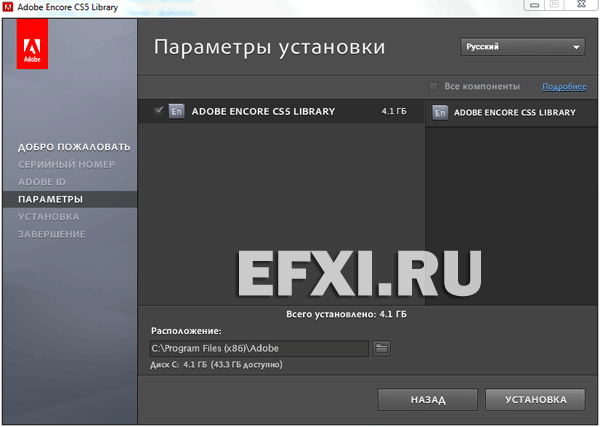Click the 'Назад' button

pyautogui.click(x=428, y=400)
